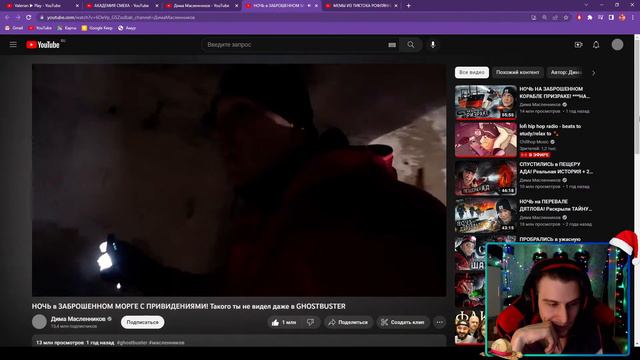Open the Google Keep bookmark
Viewport: 640px width, 360px height.
pyautogui.click(x=97, y=28)
